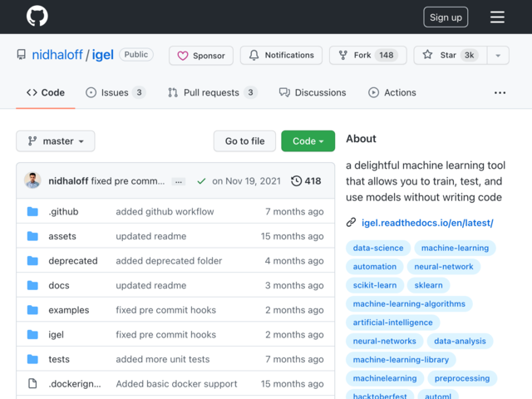Image resolution: width=532 pixels, height=399 pixels.
Task: Open the nidhaloff owner profile link
Action: pyautogui.click(x=57, y=55)
